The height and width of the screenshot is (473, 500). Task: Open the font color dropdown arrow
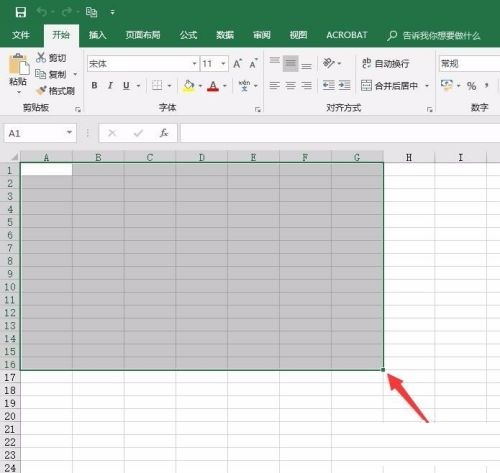point(225,86)
